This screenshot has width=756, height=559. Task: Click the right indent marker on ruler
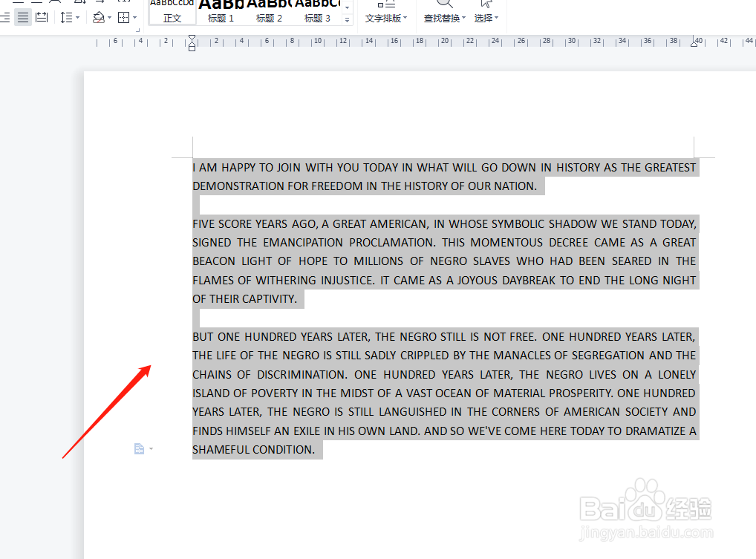694,43
